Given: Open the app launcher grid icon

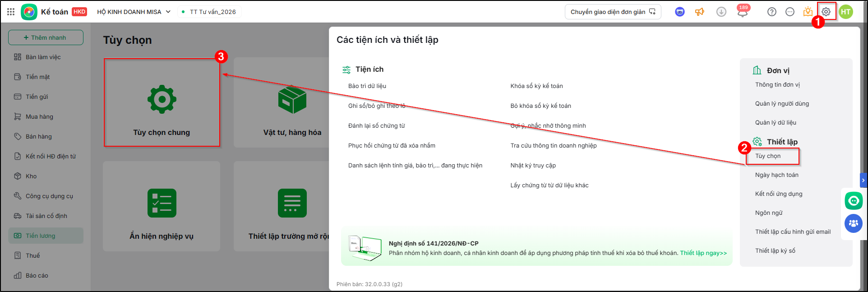Looking at the screenshot, I should coord(11,12).
